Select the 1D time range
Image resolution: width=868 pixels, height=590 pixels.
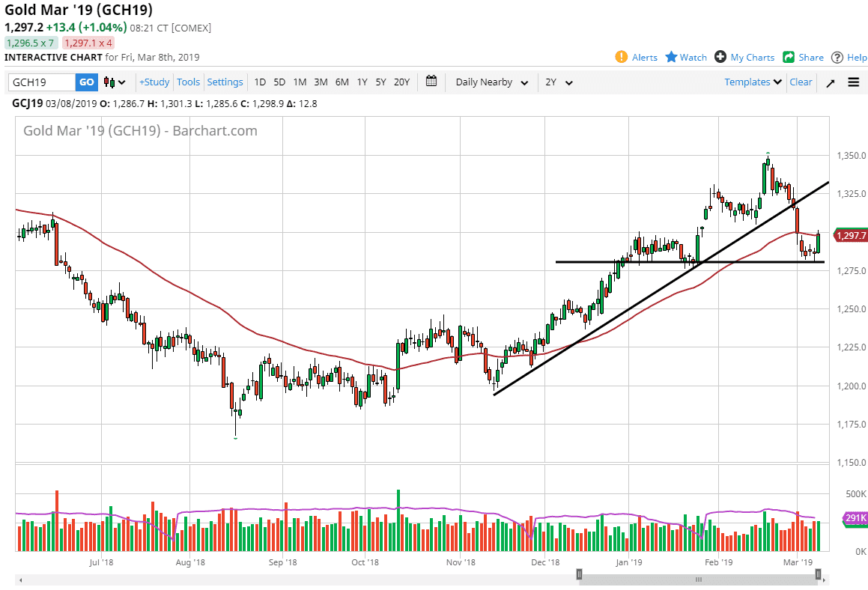click(260, 82)
